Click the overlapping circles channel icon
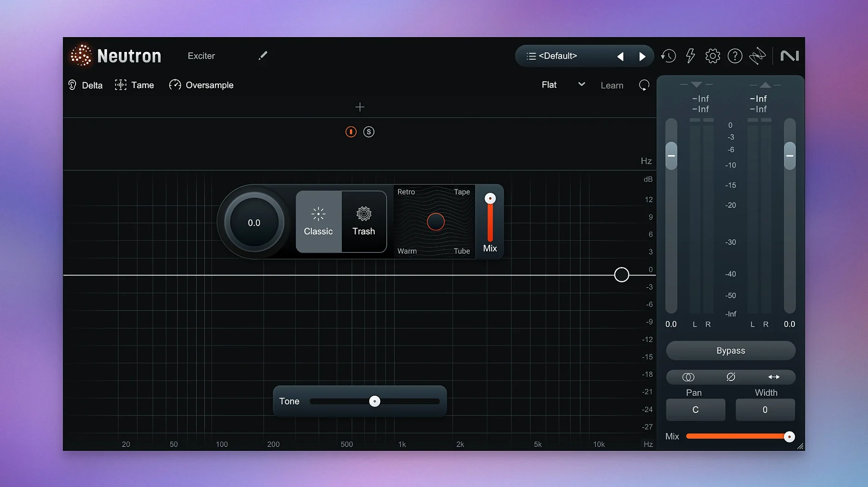 pyautogui.click(x=688, y=377)
